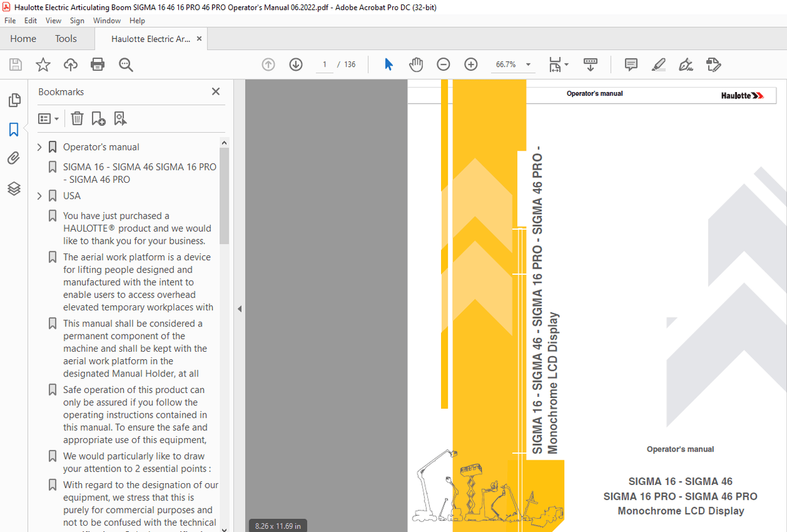
Task: Click the bookmarks panel vertical scrollbar
Action: click(x=224, y=197)
